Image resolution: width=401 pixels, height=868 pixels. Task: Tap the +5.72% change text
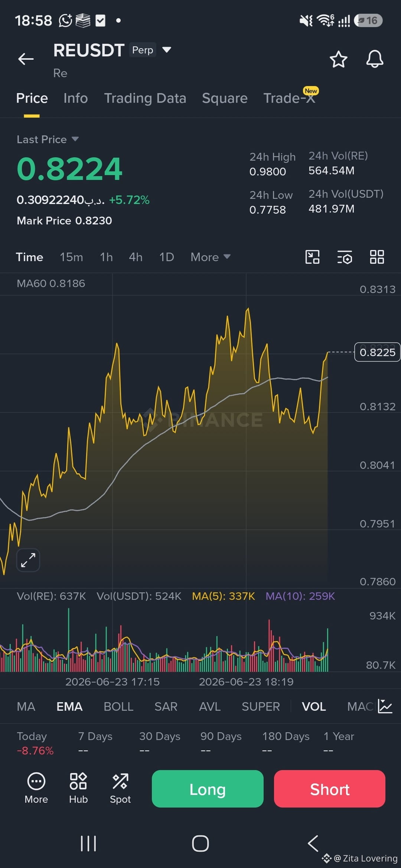tap(129, 200)
